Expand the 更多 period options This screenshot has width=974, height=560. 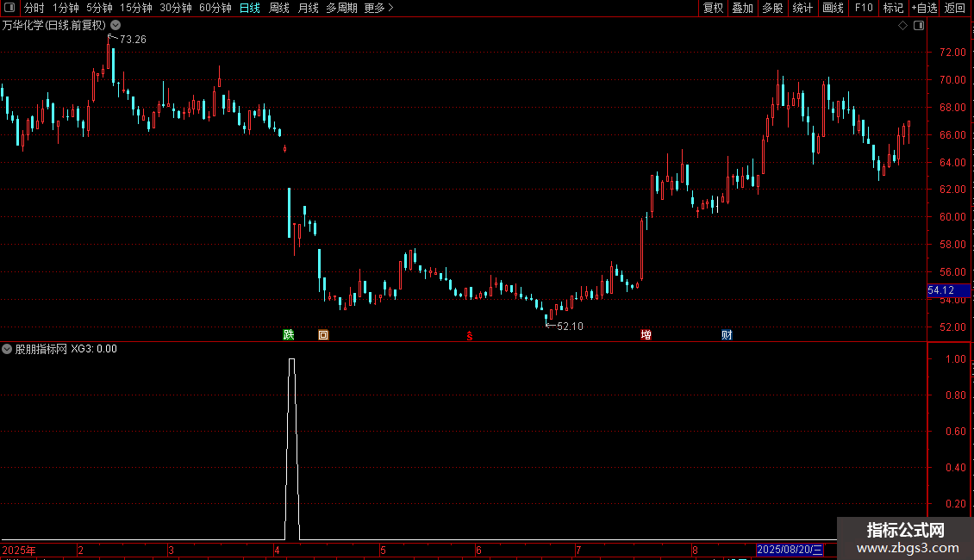point(378,8)
